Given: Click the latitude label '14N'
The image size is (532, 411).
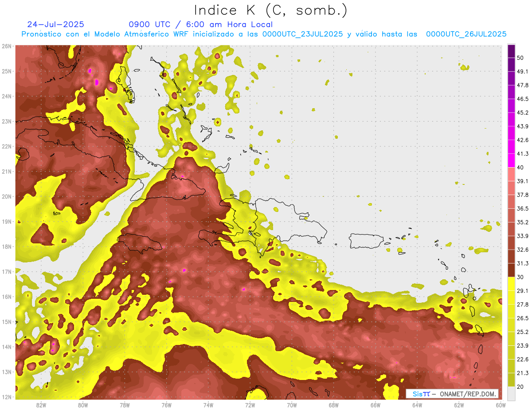Looking at the screenshot, I should [x=7, y=347].
